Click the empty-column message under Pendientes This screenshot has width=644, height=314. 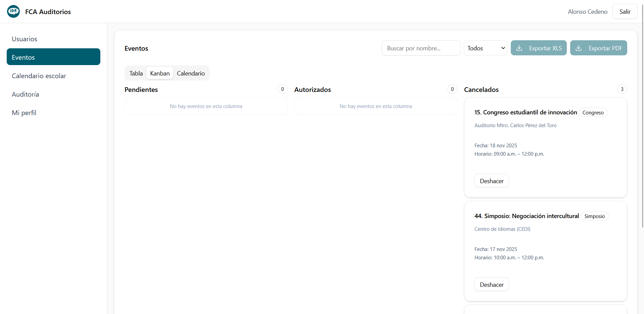(x=206, y=106)
